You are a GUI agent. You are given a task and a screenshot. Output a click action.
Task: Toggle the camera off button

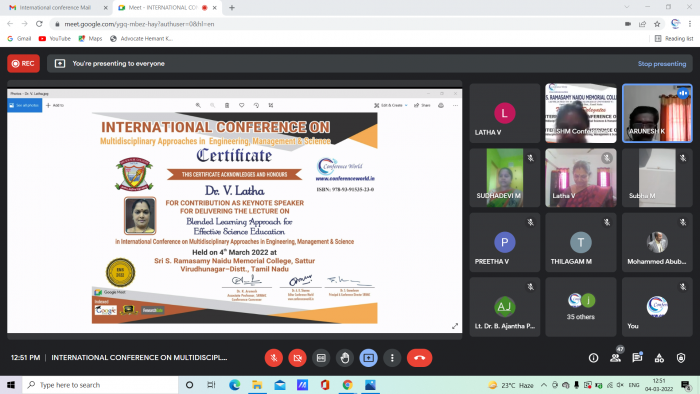[x=297, y=358]
